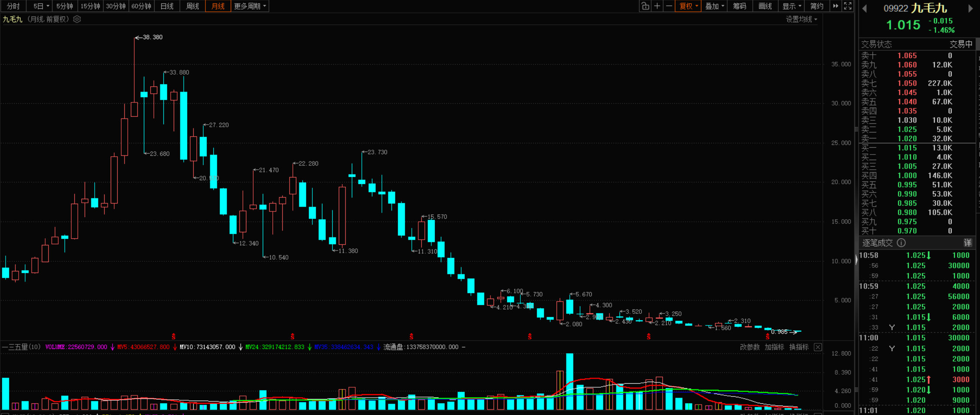Open 叠加 overlay dropdown
980x415 pixels.
[714, 6]
